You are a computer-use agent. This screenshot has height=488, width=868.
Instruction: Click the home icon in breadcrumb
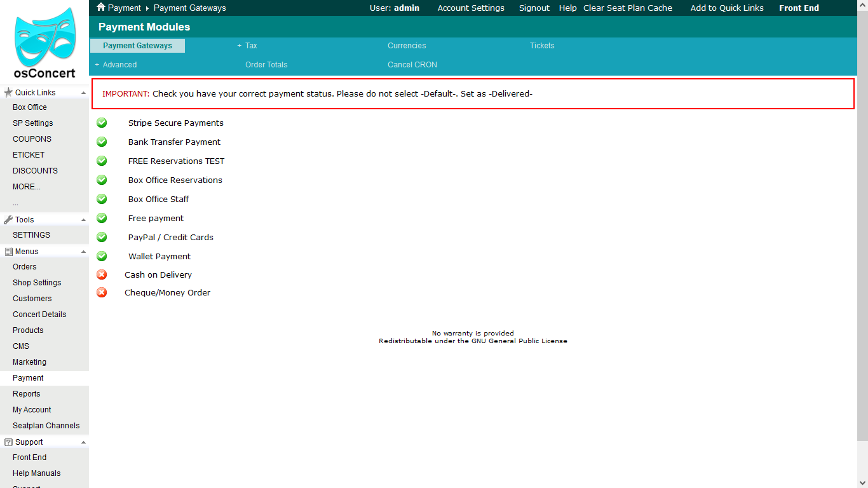click(x=101, y=8)
